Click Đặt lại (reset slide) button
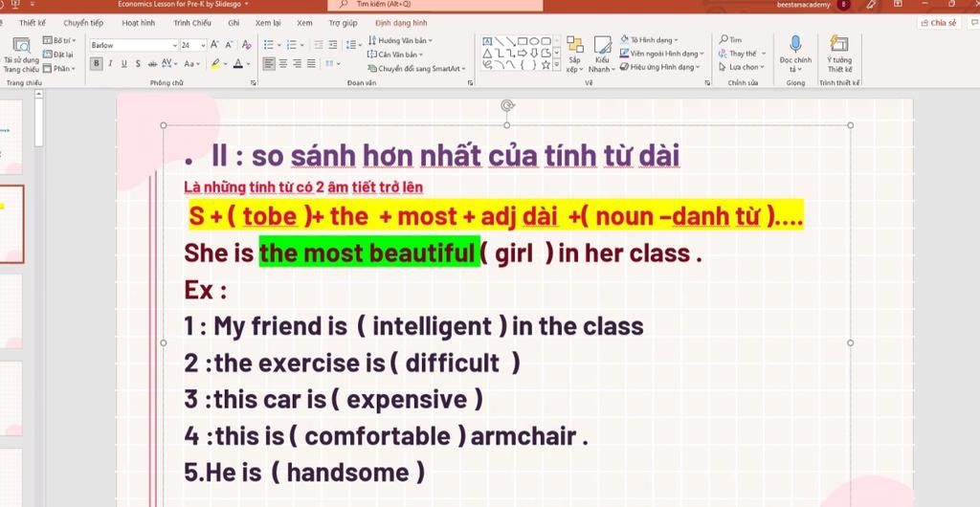980x507 pixels. point(57,55)
